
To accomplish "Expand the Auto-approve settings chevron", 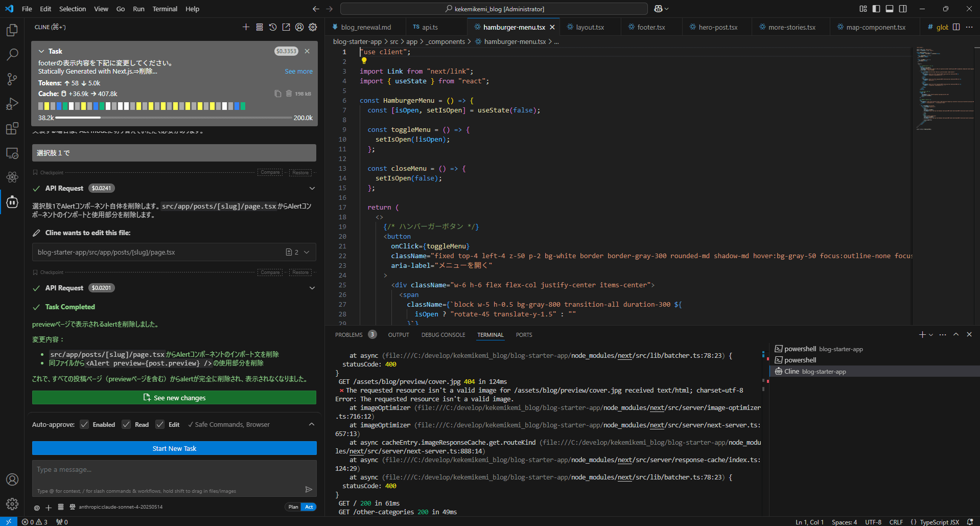I will [x=312, y=424].
